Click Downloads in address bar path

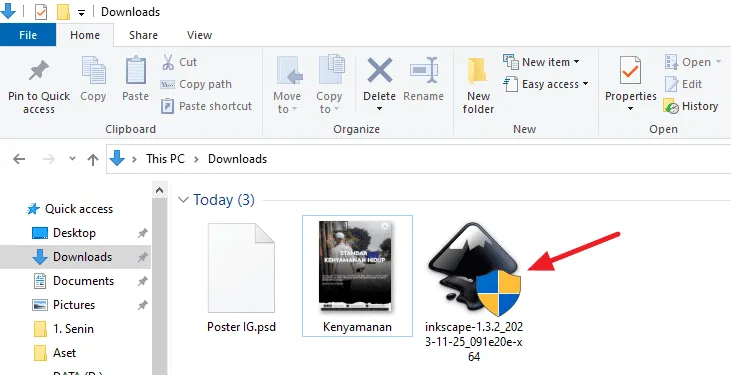pyautogui.click(x=237, y=159)
